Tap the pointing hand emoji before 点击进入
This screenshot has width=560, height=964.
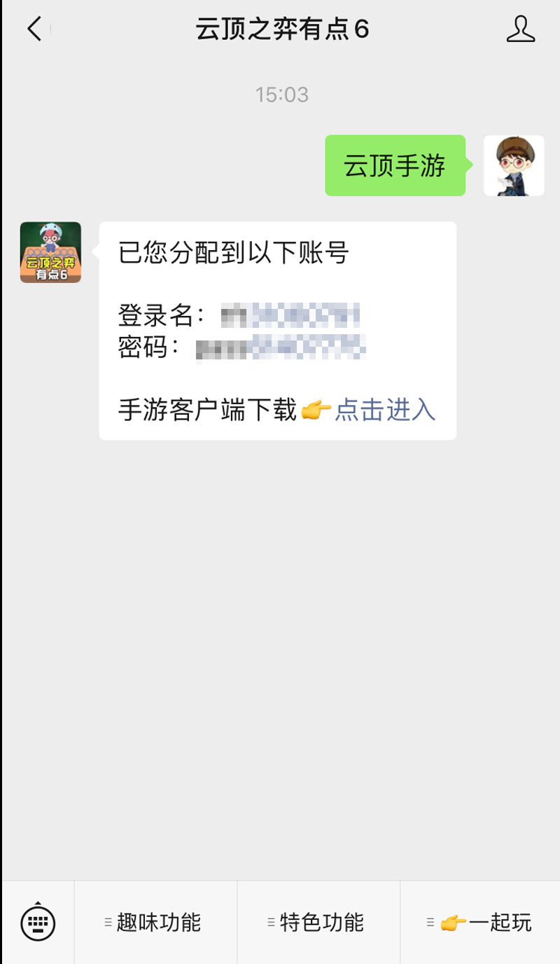(316, 411)
